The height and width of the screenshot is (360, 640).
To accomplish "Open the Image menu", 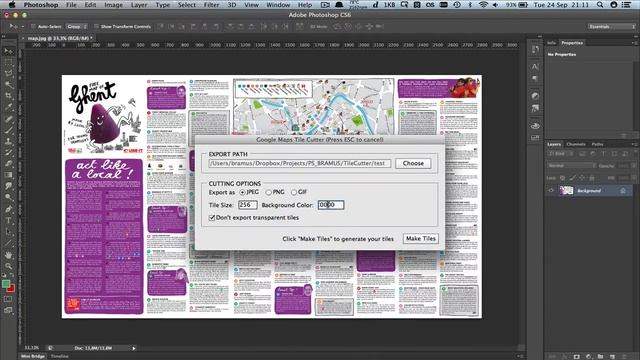I will tap(113, 5).
